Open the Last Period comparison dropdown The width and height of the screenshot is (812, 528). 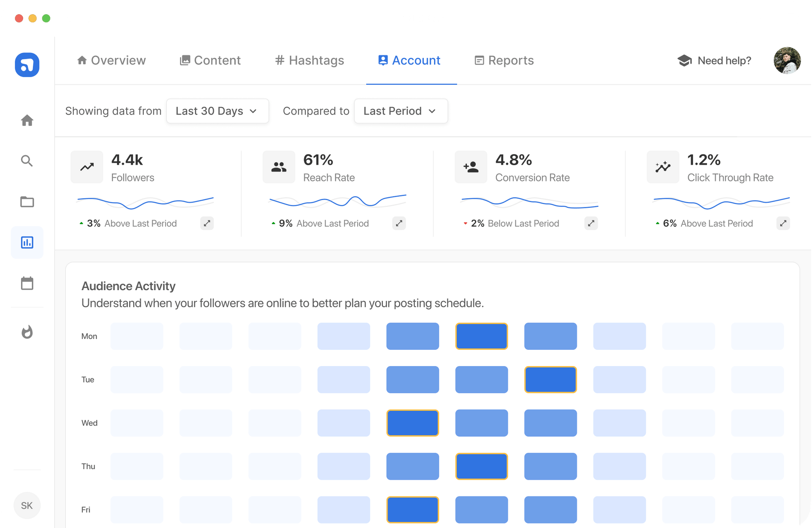tap(401, 111)
